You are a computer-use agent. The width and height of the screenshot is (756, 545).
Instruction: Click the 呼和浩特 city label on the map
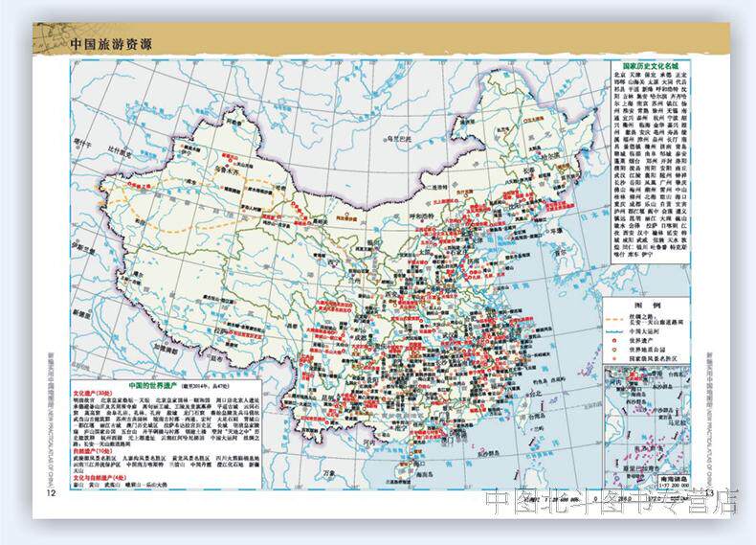point(421,216)
